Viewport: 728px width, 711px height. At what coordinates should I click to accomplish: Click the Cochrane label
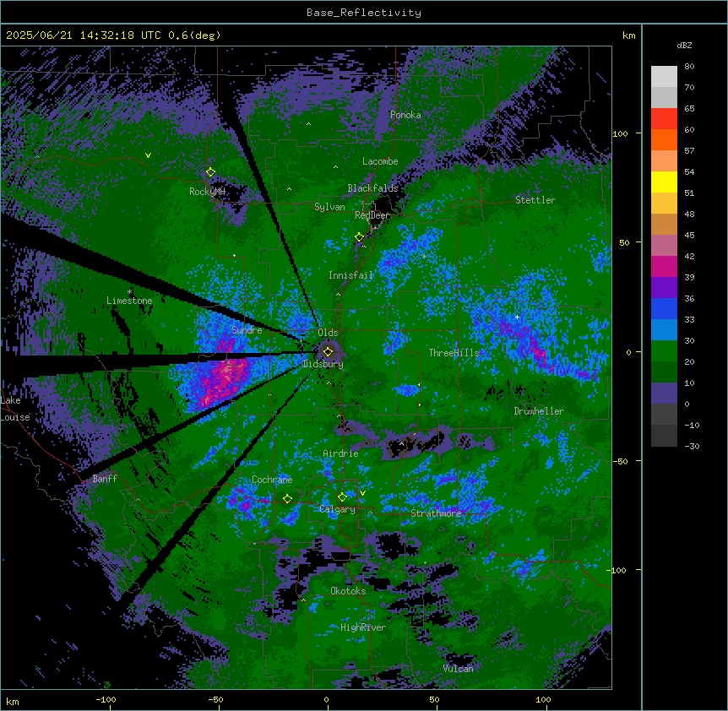[x=272, y=480]
